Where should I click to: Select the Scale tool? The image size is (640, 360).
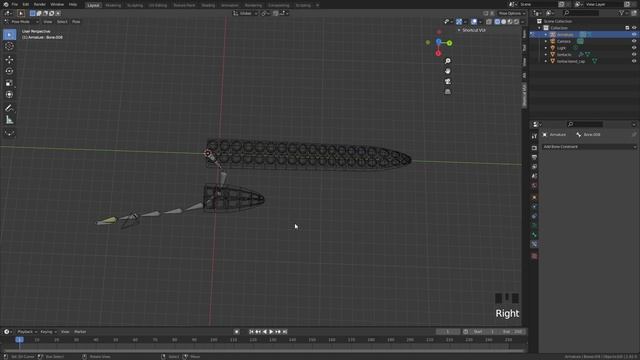[x=9, y=83]
